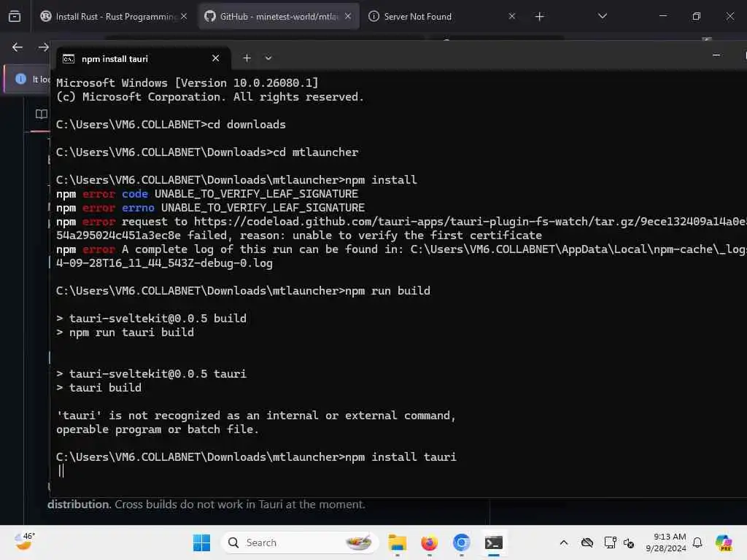Go back in browser history

(18, 47)
